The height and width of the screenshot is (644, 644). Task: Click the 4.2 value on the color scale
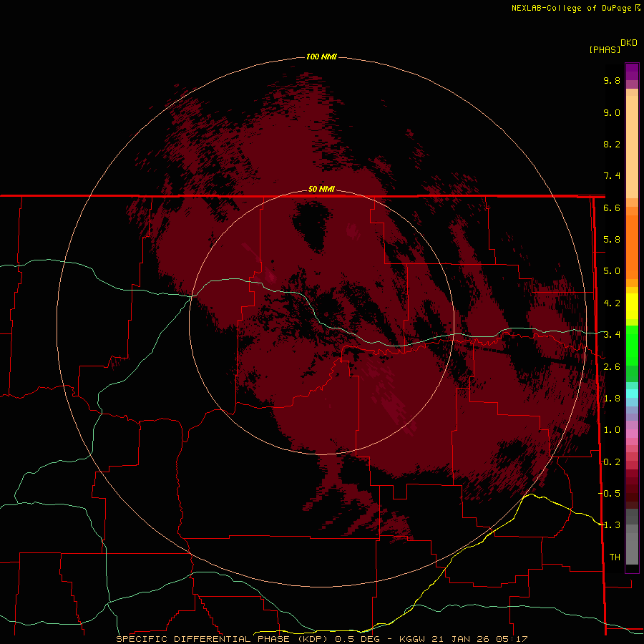point(612,303)
